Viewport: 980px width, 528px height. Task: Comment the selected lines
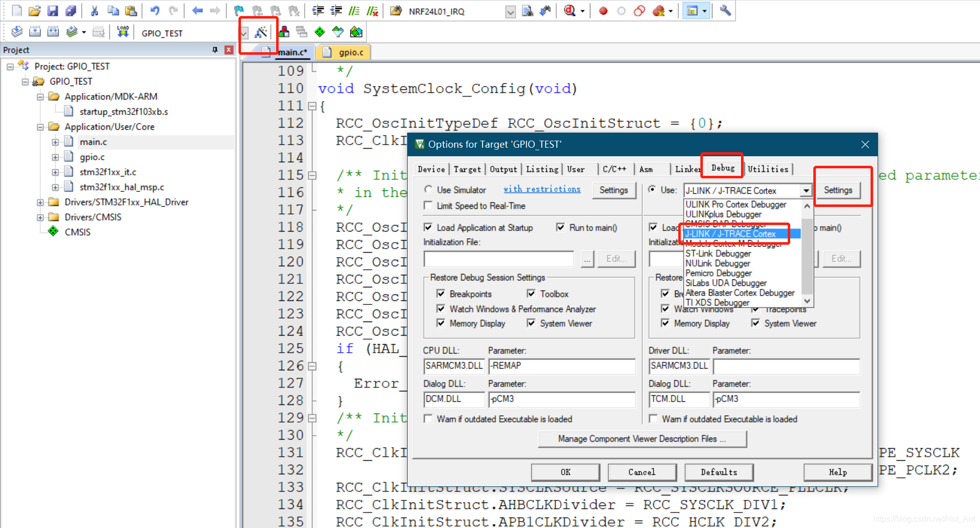(x=354, y=11)
